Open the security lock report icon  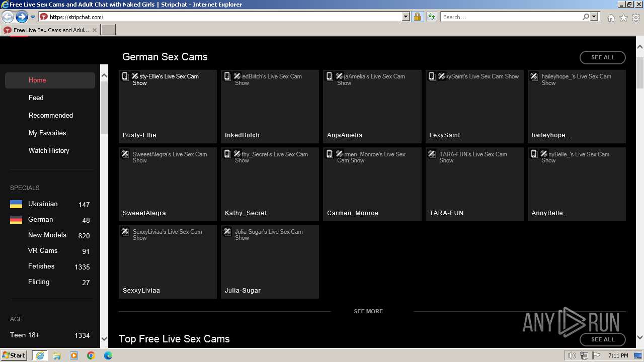coord(417,17)
